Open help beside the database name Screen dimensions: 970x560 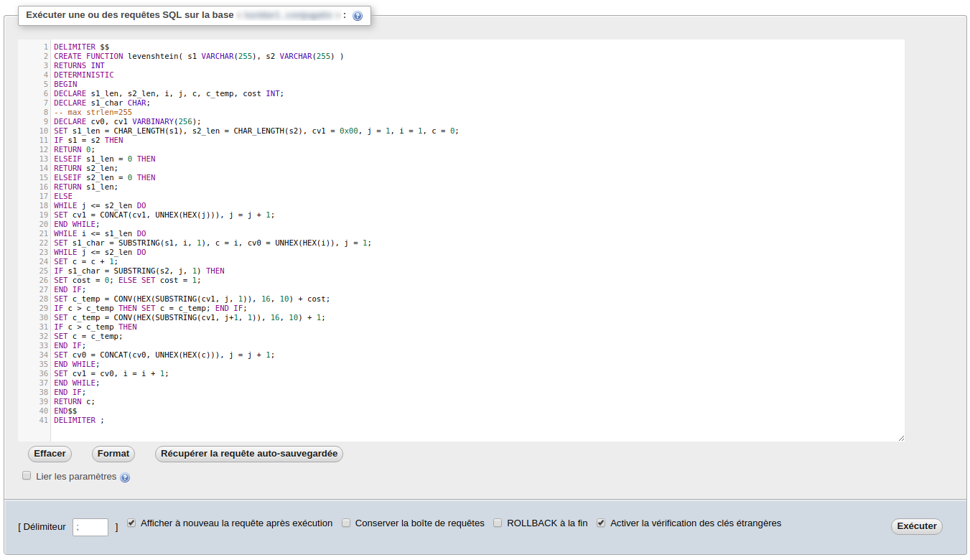pos(357,15)
